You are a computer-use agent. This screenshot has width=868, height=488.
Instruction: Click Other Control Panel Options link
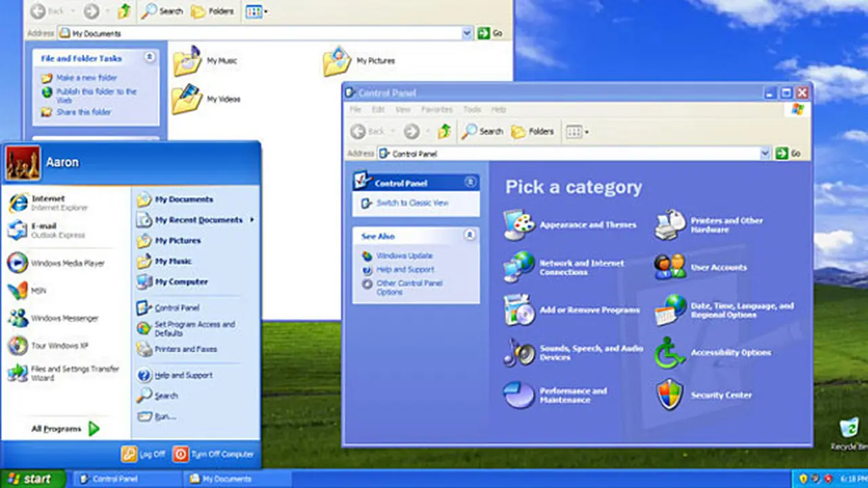410,287
